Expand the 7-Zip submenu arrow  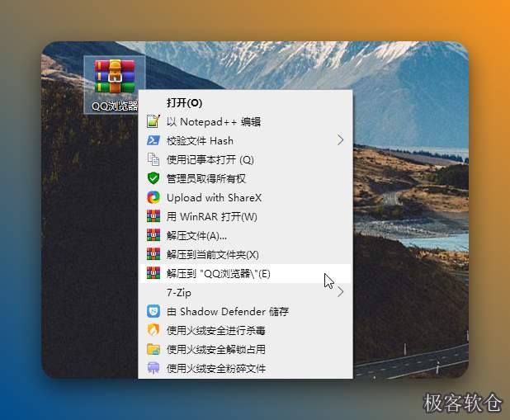point(340,292)
